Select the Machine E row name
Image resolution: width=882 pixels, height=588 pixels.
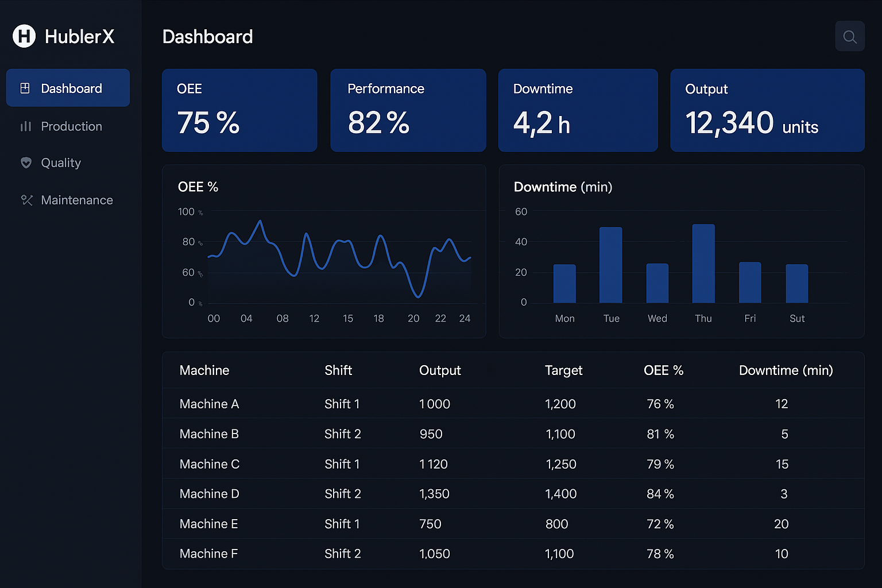pyautogui.click(x=208, y=524)
